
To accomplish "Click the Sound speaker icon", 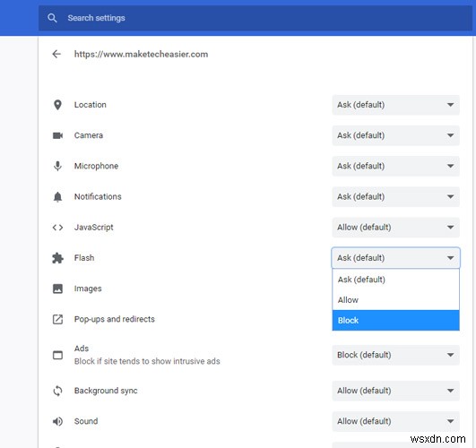I will point(57,421).
